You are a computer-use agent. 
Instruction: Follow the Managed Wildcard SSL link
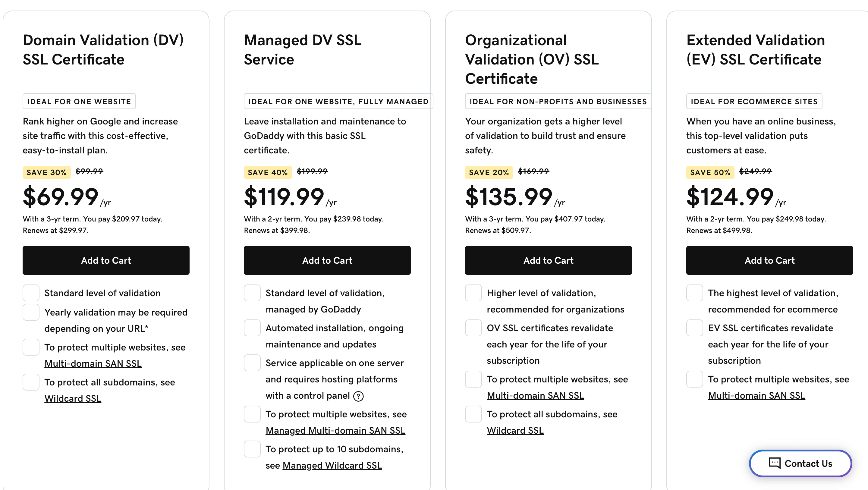(332, 465)
